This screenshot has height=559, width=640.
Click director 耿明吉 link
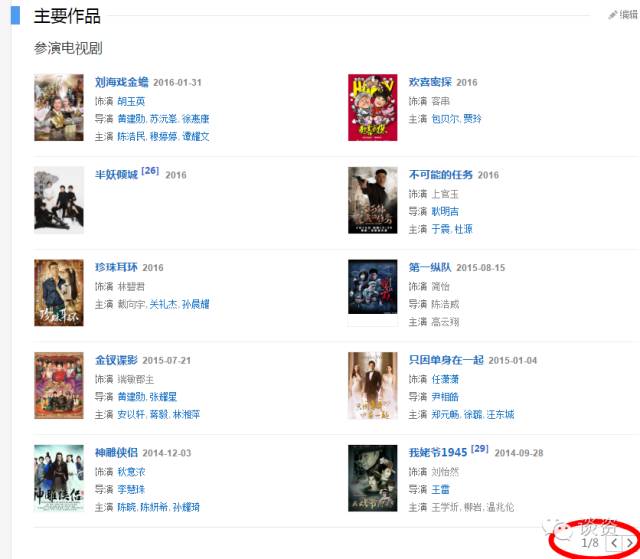point(445,211)
